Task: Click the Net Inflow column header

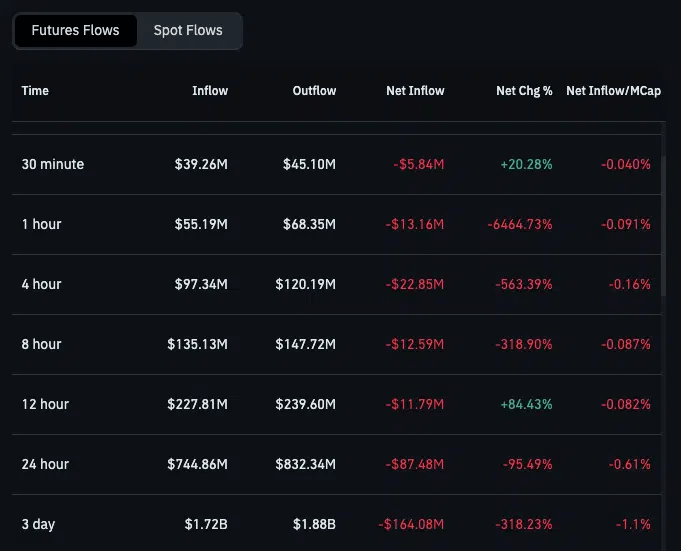Action: point(415,91)
